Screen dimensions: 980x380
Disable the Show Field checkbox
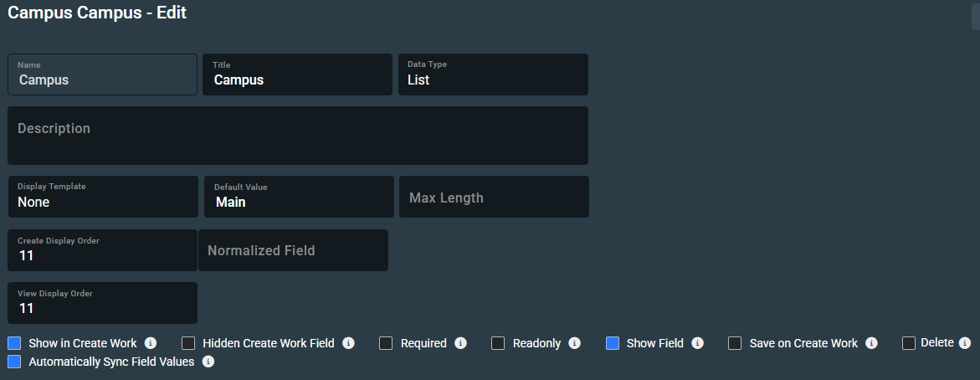click(x=613, y=343)
